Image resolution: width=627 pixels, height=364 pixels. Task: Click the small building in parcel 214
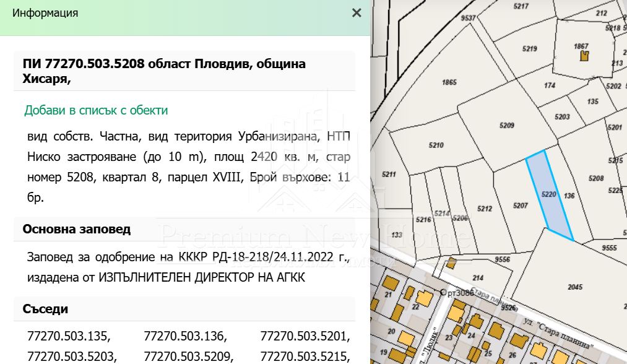(x=452, y=262)
